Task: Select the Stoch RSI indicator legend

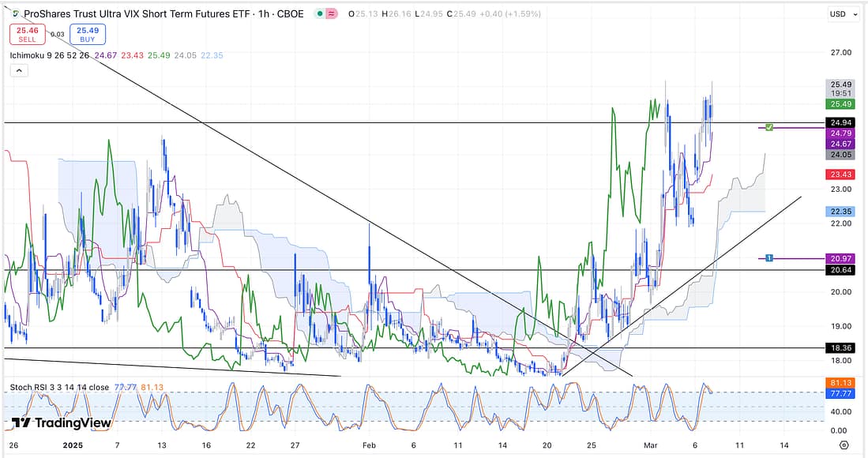Action: 59,388
